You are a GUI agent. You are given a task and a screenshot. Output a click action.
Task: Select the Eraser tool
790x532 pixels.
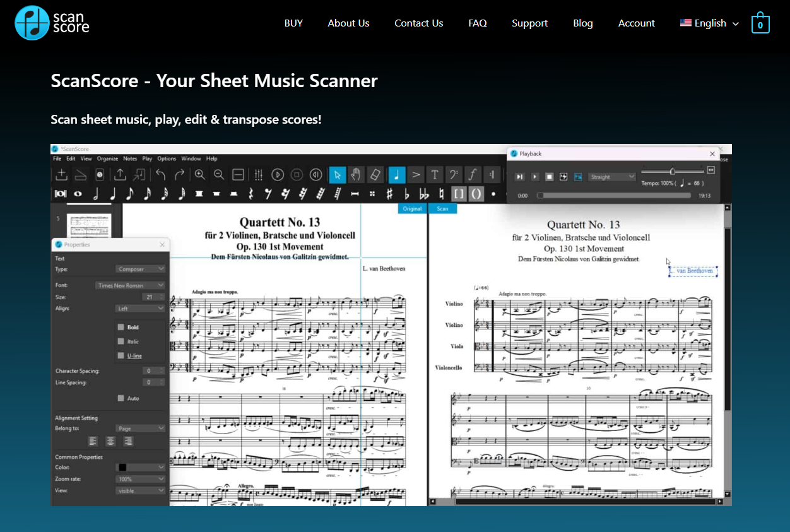[375, 175]
